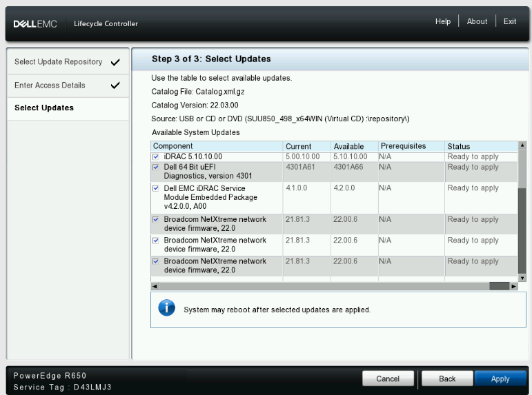Toggle iDRAC Service Module Embedded Package checkbox
532x395 pixels.
coord(156,188)
